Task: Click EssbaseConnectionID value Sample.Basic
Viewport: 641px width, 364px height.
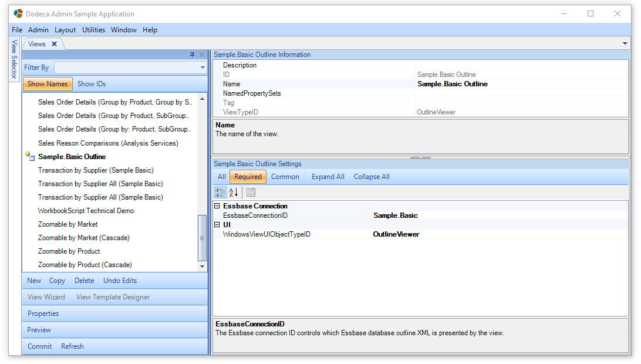Action: [x=395, y=215]
